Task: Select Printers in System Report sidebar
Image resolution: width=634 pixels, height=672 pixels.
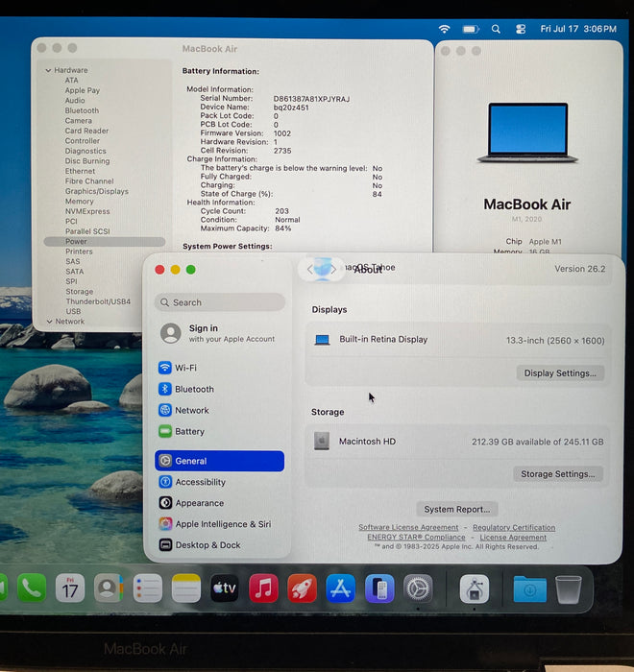Action: pyautogui.click(x=79, y=252)
